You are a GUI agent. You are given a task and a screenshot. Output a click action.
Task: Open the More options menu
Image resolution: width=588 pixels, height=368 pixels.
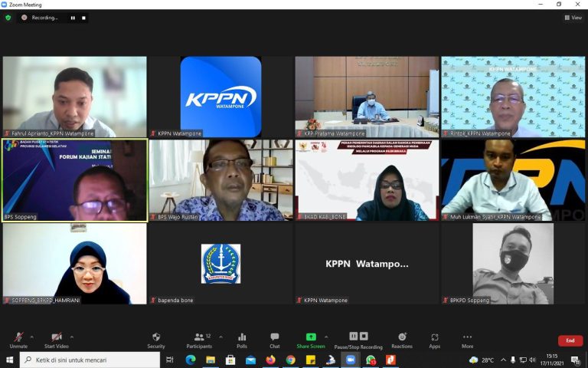pos(467,340)
